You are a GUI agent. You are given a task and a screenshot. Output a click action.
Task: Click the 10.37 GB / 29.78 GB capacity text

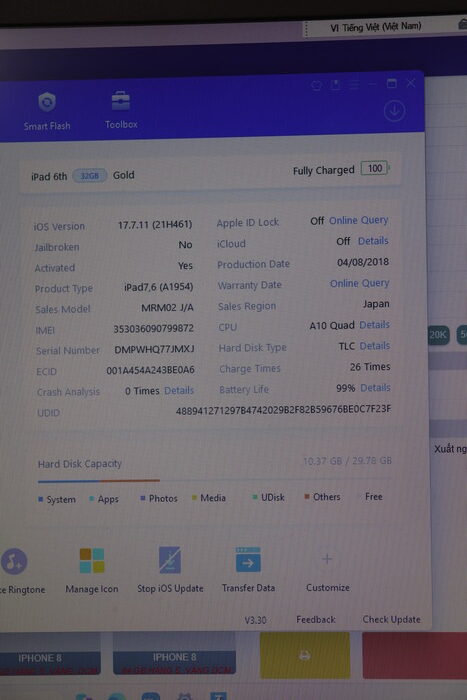pyautogui.click(x=347, y=461)
